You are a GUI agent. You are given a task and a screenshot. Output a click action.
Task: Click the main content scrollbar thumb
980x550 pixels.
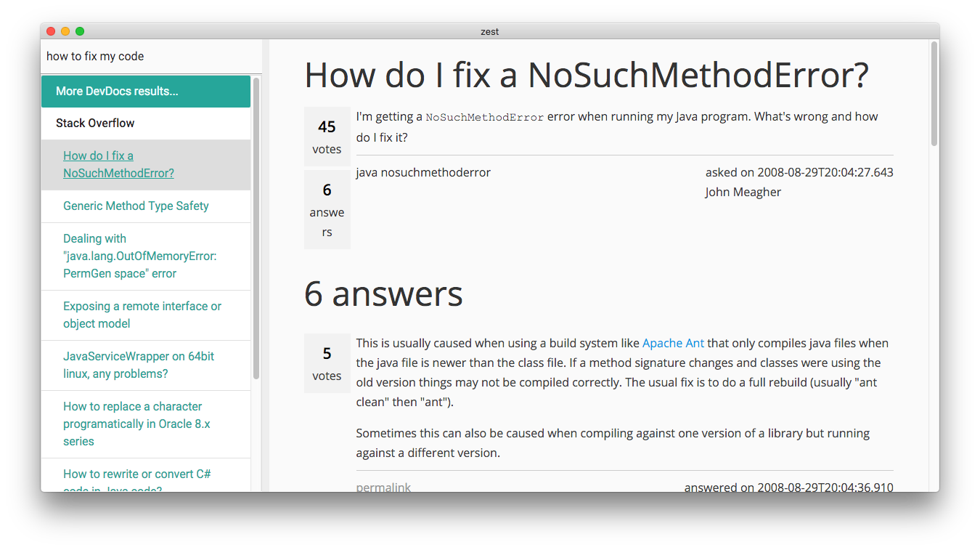click(x=934, y=94)
